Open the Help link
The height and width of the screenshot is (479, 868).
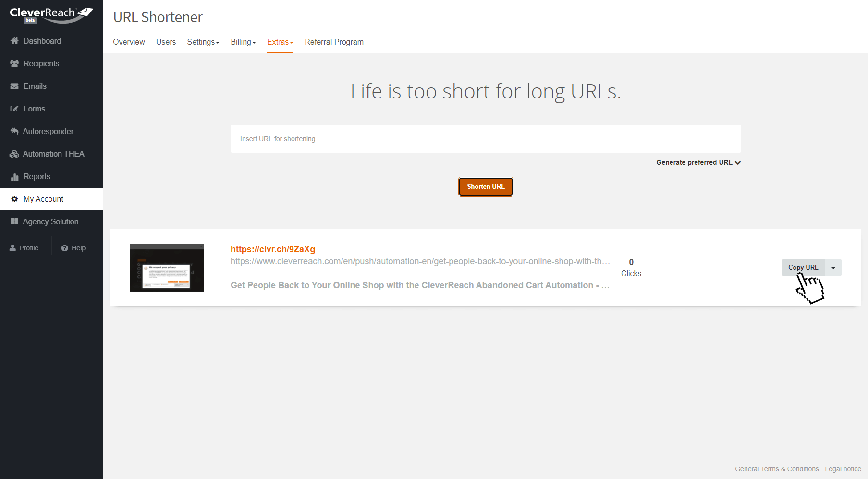pos(73,248)
